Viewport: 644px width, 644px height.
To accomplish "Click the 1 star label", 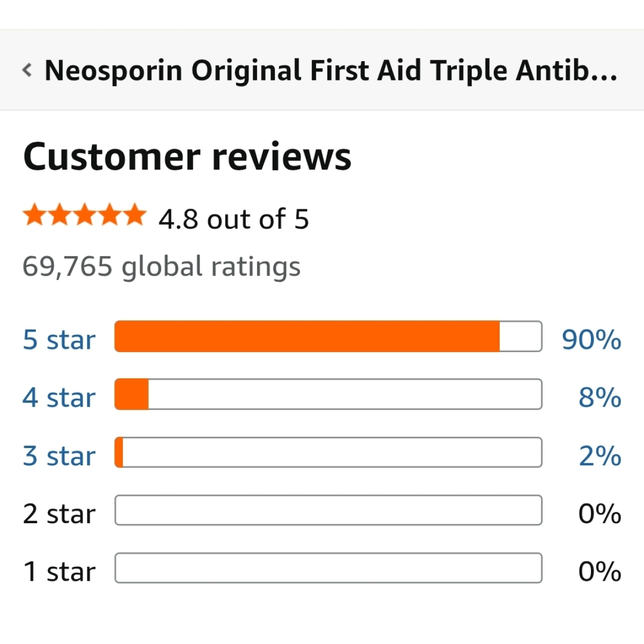I will (59, 572).
